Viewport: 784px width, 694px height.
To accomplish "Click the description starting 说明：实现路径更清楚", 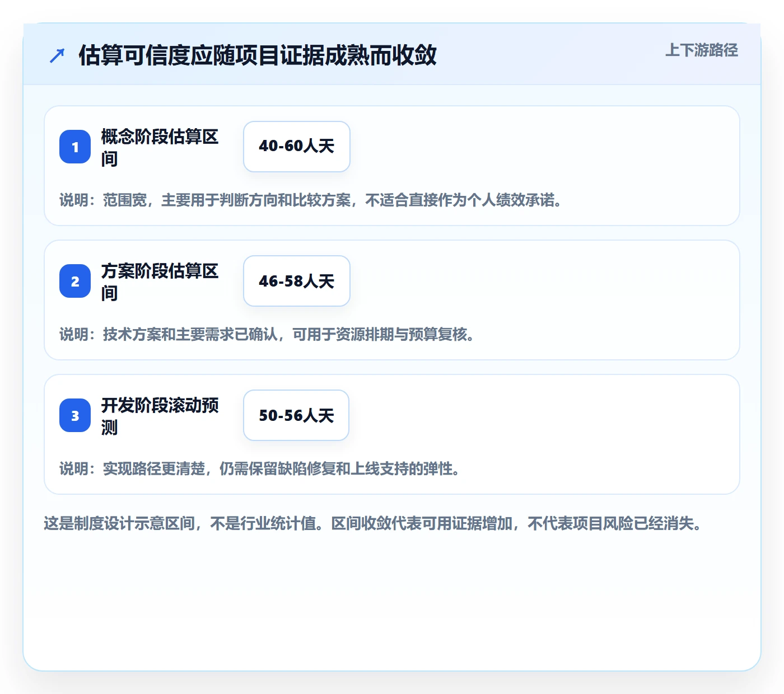I will click(260, 468).
